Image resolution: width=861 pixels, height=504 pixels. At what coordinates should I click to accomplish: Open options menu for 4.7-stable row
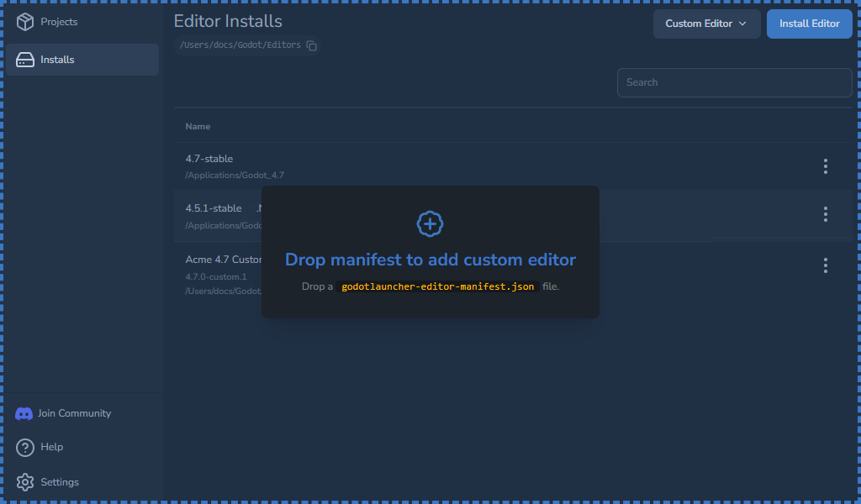pyautogui.click(x=826, y=166)
